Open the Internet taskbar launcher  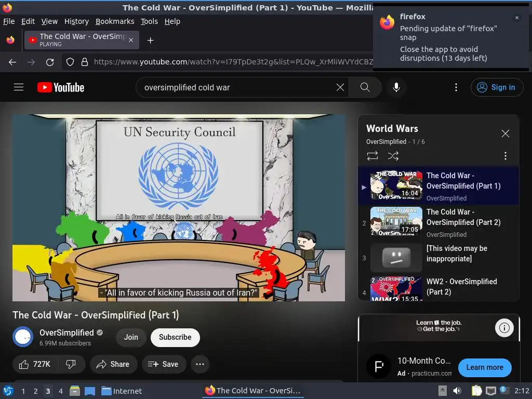point(122,391)
